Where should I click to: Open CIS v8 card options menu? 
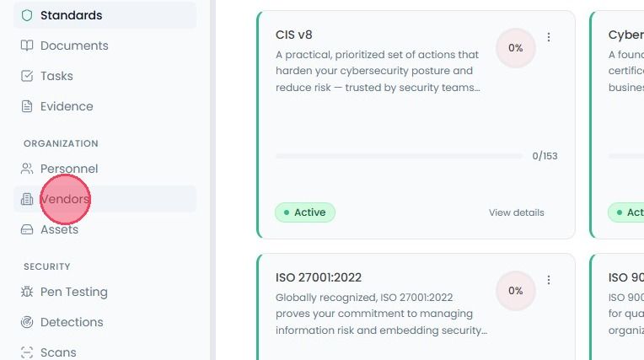click(x=549, y=37)
